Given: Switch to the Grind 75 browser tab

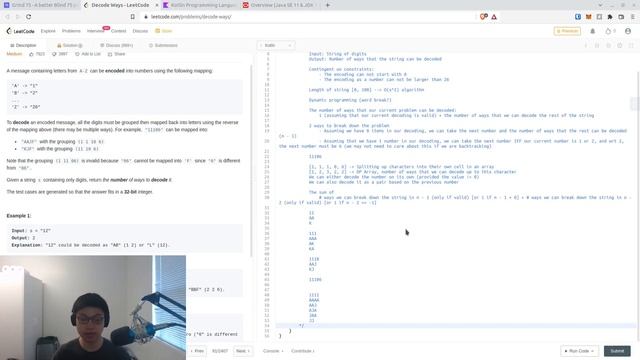Looking at the screenshot, I should (x=40, y=5).
